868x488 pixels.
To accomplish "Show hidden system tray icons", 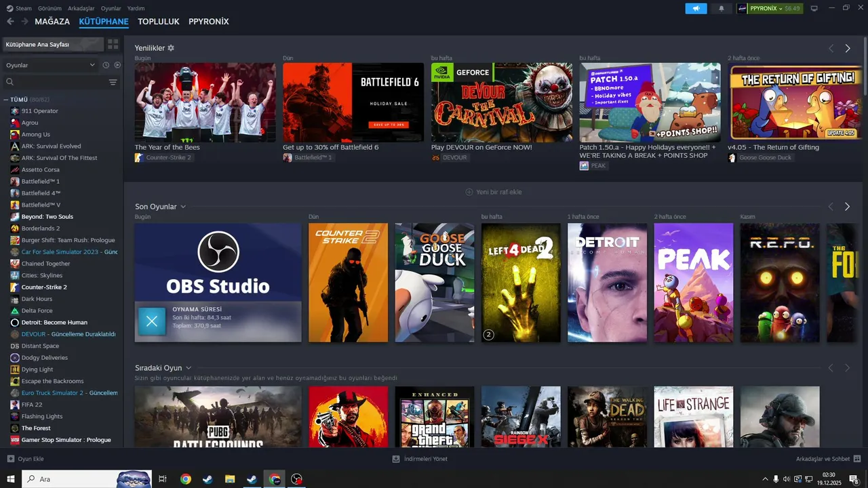I will 766,479.
